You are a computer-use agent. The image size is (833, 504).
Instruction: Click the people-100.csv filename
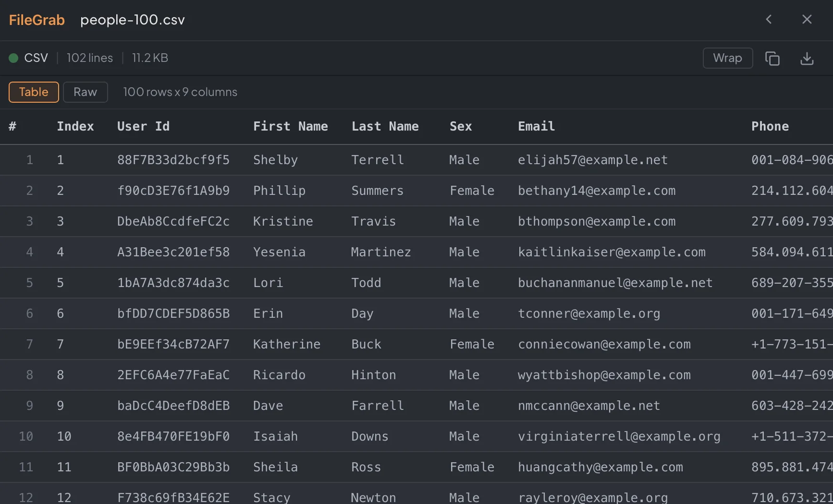[x=132, y=20]
